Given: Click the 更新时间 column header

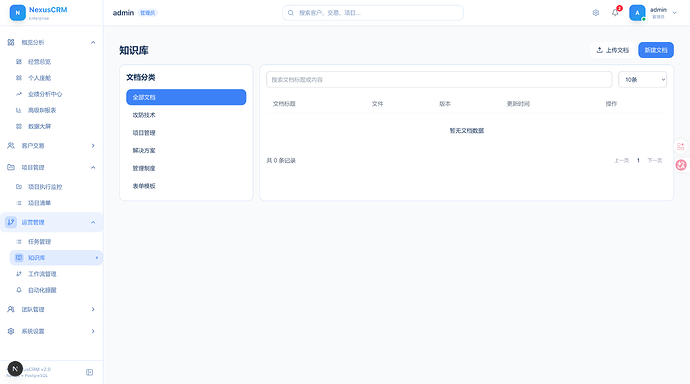Looking at the screenshot, I should point(518,104).
